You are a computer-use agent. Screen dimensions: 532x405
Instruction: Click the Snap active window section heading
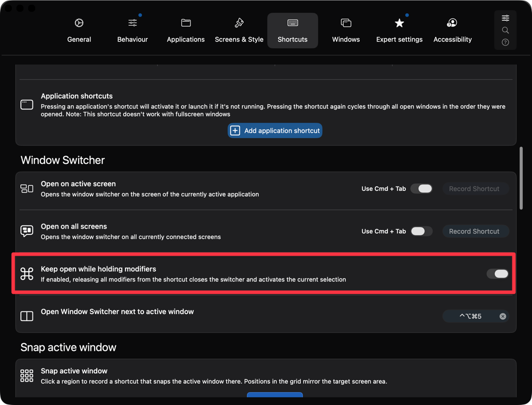click(69, 347)
